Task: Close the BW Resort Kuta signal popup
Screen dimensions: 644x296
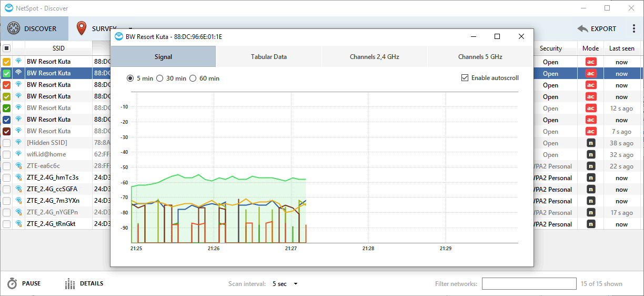Action: coord(521,36)
